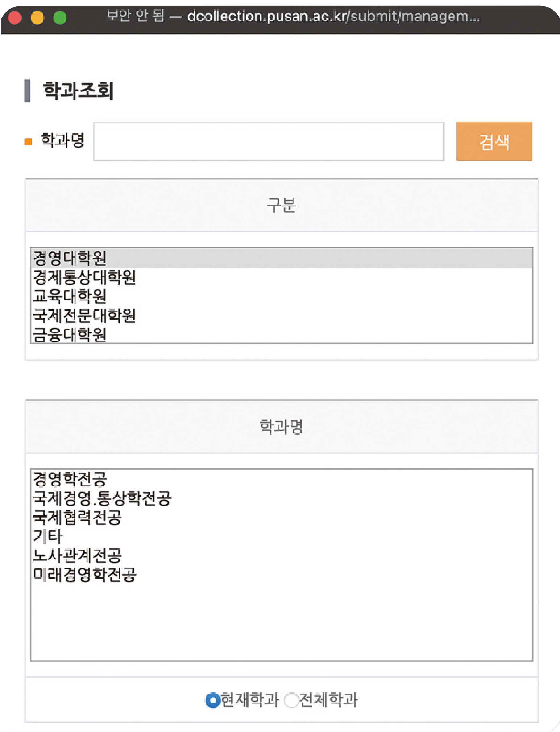Click the 학과명 search input field
560x732 pixels.
point(269,141)
